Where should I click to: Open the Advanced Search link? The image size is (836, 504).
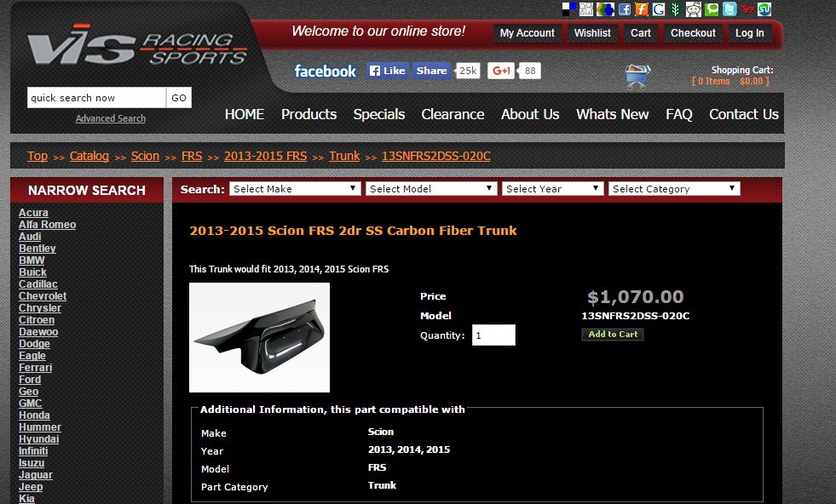click(110, 118)
